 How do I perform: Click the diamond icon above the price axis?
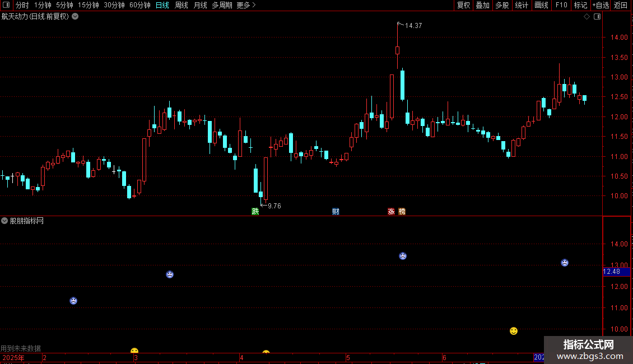pos(587,17)
